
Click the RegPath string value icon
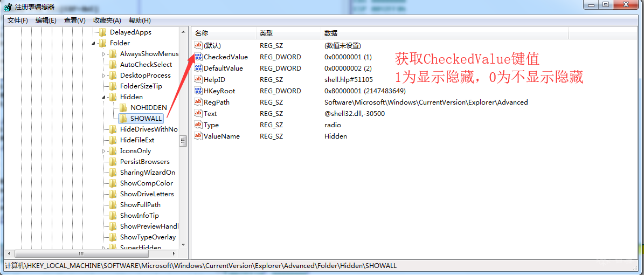[198, 102]
